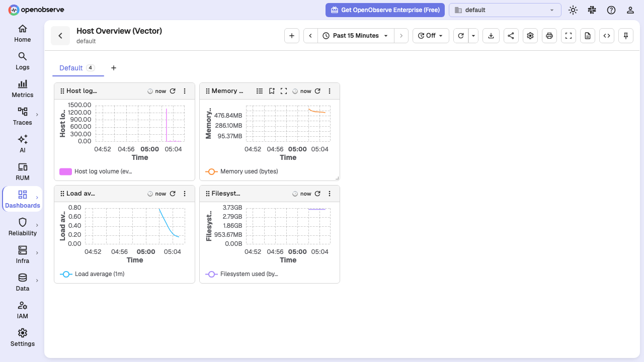
Task: Add a panel with the plus toolbar button
Action: pos(292,36)
